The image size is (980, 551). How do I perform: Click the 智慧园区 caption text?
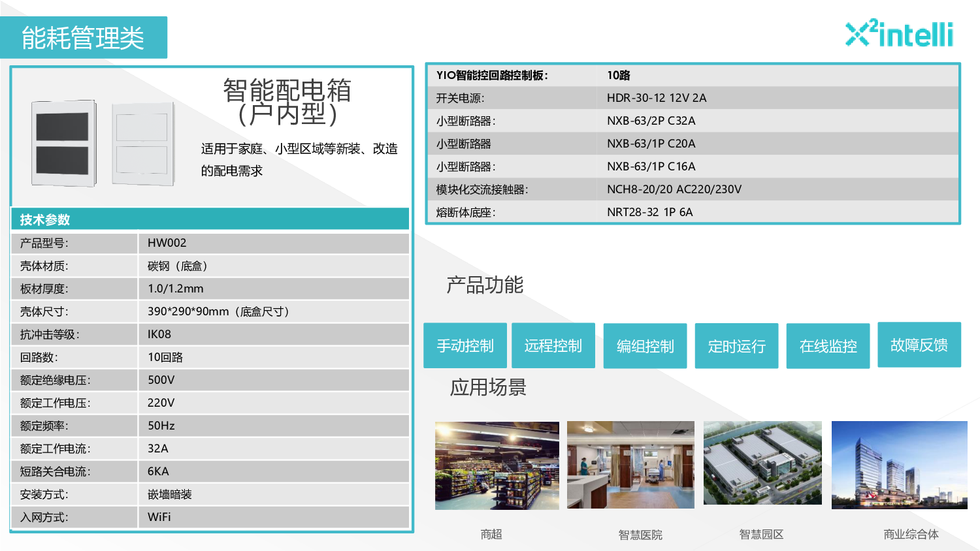click(761, 534)
